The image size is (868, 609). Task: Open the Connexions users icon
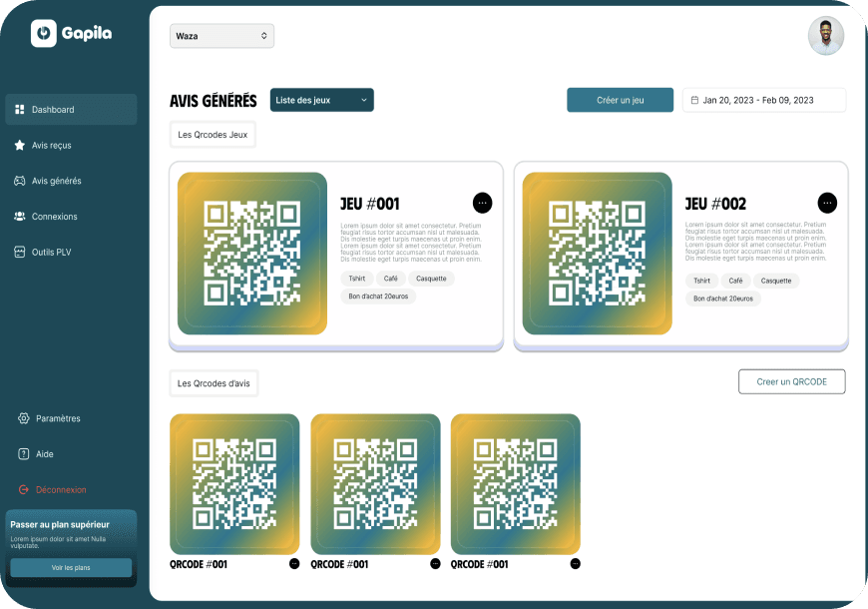(19, 216)
